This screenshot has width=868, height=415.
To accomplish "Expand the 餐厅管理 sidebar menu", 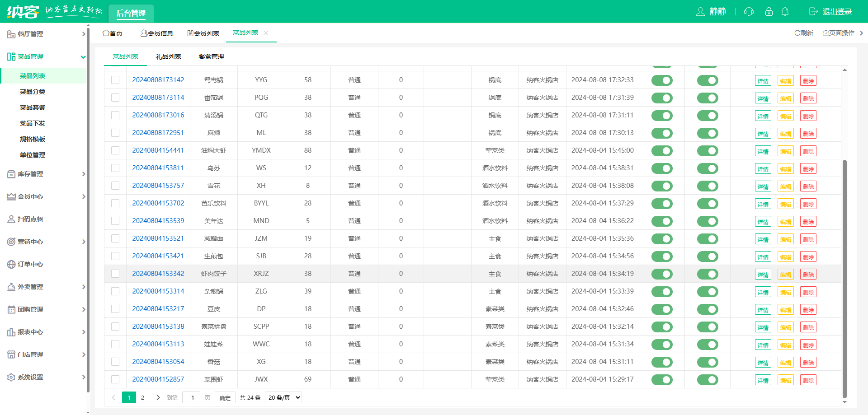I will pyautogui.click(x=45, y=34).
